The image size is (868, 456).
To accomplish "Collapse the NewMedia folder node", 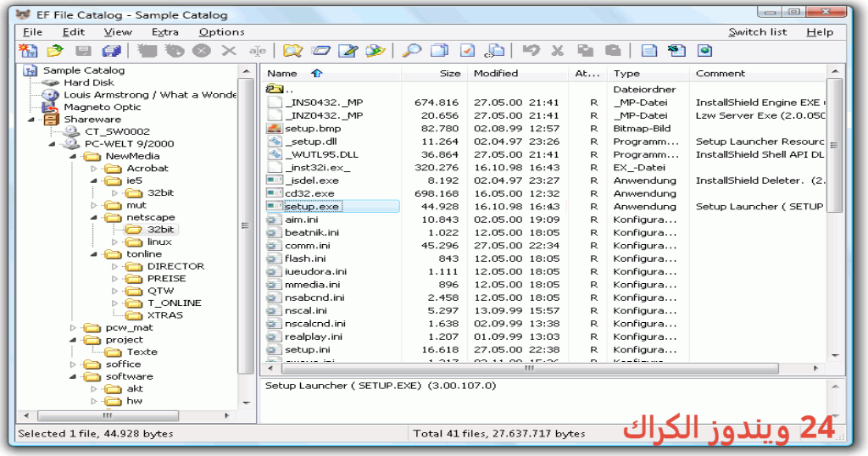I will [x=73, y=156].
